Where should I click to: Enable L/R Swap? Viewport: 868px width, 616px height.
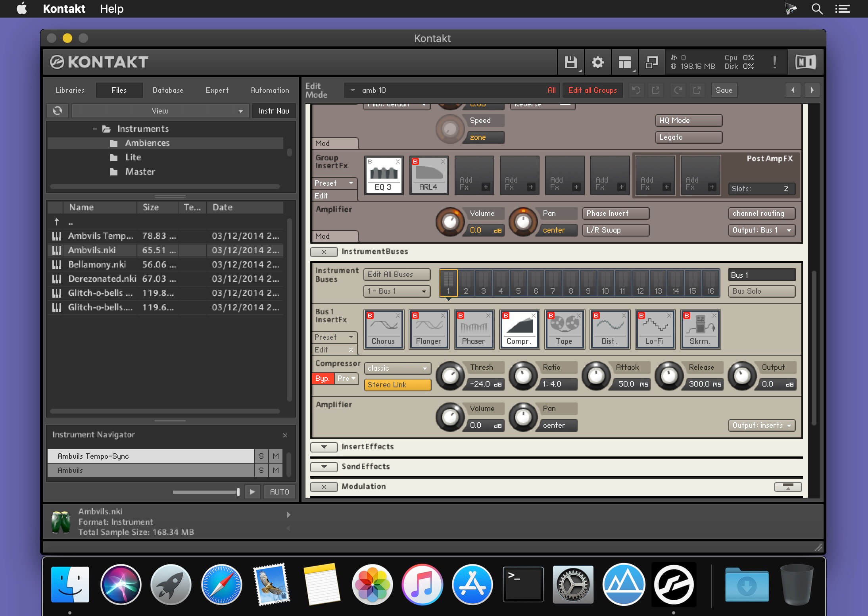click(616, 230)
